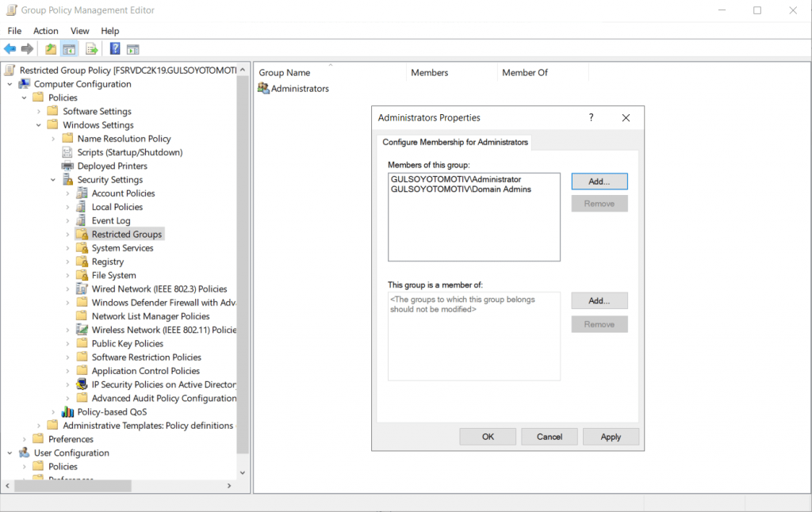Open the View menu
Image resolution: width=812 pixels, height=512 pixels.
click(x=80, y=31)
